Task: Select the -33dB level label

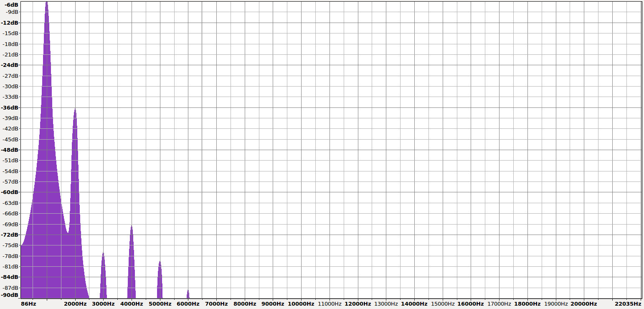Action: click(x=10, y=97)
